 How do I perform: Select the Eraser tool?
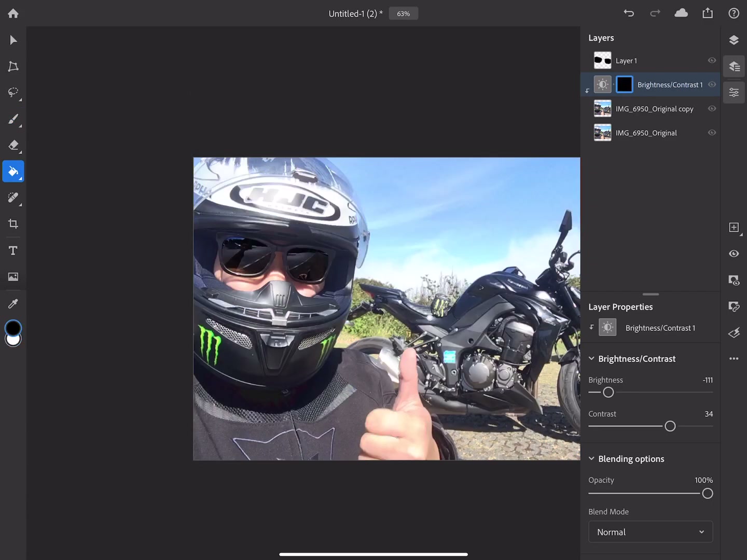[13, 145]
